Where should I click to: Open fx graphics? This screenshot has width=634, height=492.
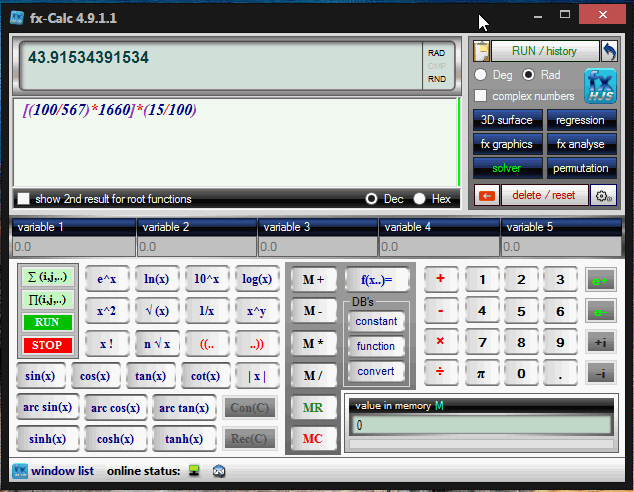pos(507,144)
